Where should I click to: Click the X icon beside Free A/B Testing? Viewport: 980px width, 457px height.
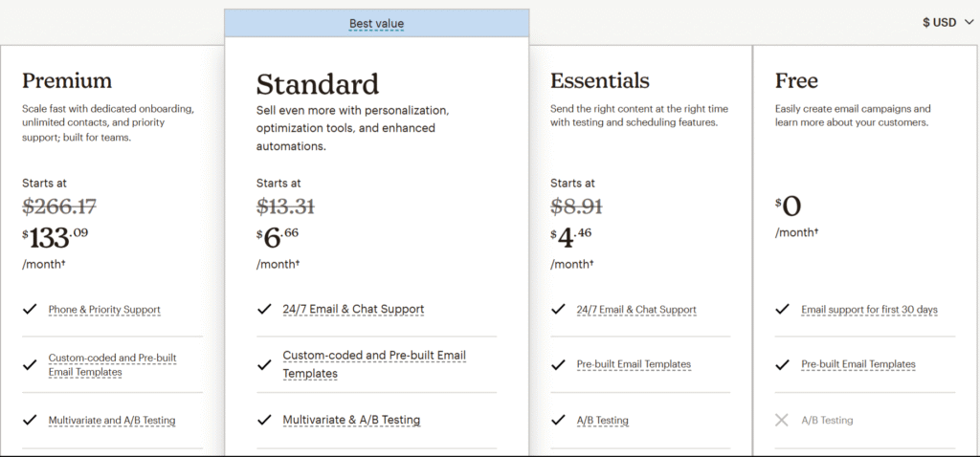(781, 420)
